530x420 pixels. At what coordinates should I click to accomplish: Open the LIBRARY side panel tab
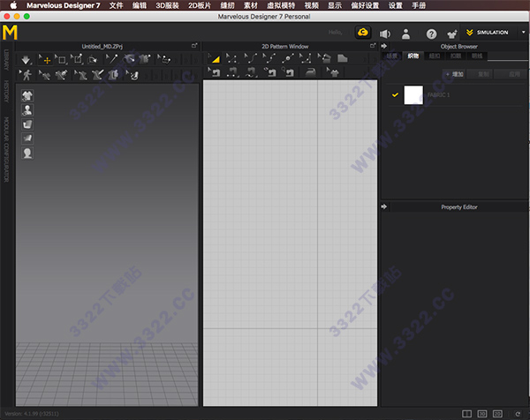6,60
